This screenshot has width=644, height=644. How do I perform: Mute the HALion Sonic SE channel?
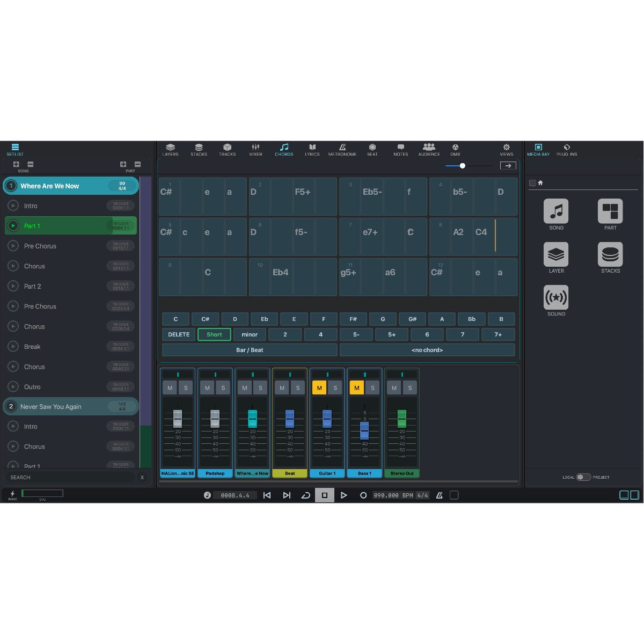click(170, 387)
